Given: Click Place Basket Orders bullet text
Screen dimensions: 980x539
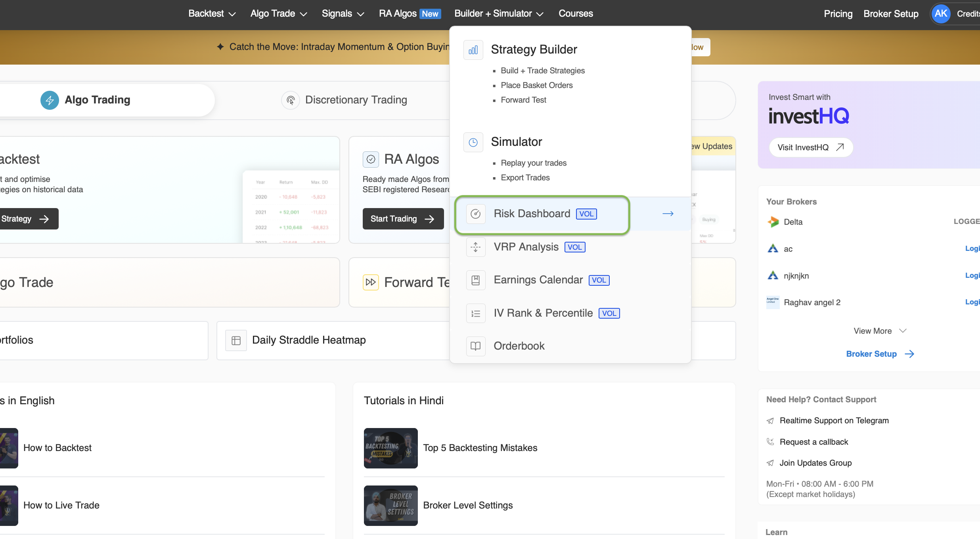Looking at the screenshot, I should pos(537,85).
